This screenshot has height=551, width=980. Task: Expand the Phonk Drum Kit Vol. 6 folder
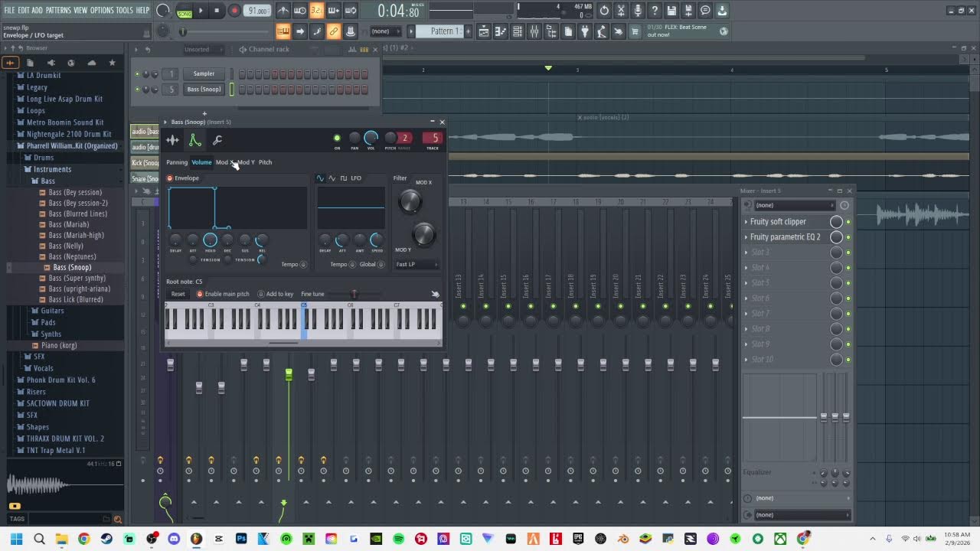(x=60, y=380)
